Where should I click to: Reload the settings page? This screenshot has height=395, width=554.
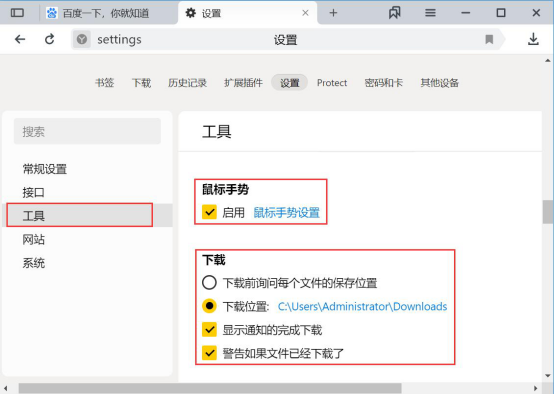49,39
